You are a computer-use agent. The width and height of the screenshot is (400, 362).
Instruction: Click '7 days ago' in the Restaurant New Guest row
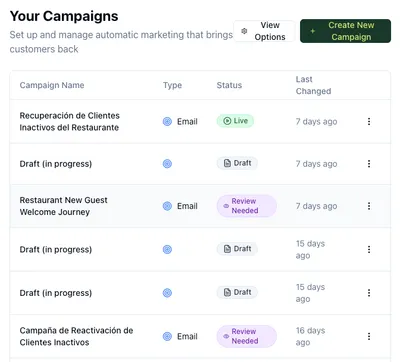tap(316, 206)
